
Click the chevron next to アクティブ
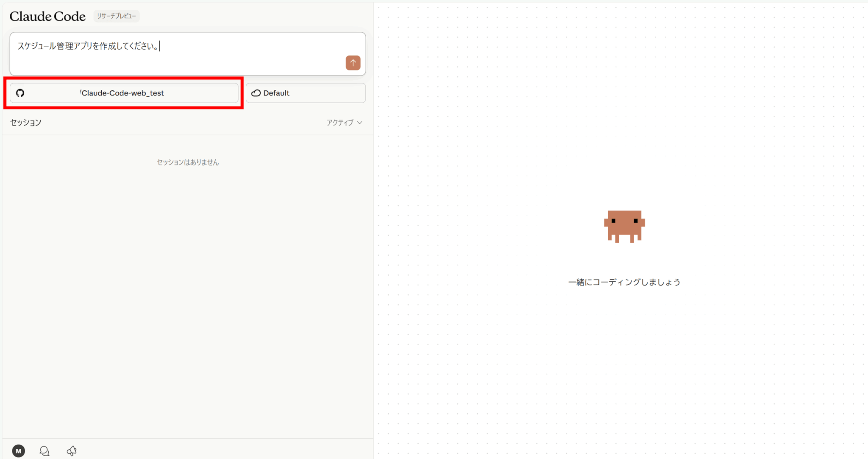coord(360,123)
